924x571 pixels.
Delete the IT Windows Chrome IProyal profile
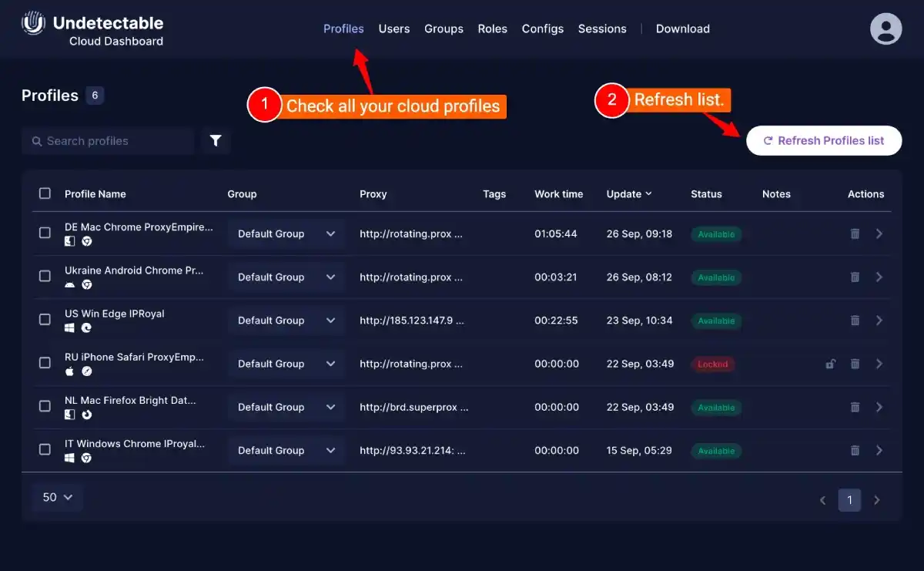(855, 450)
